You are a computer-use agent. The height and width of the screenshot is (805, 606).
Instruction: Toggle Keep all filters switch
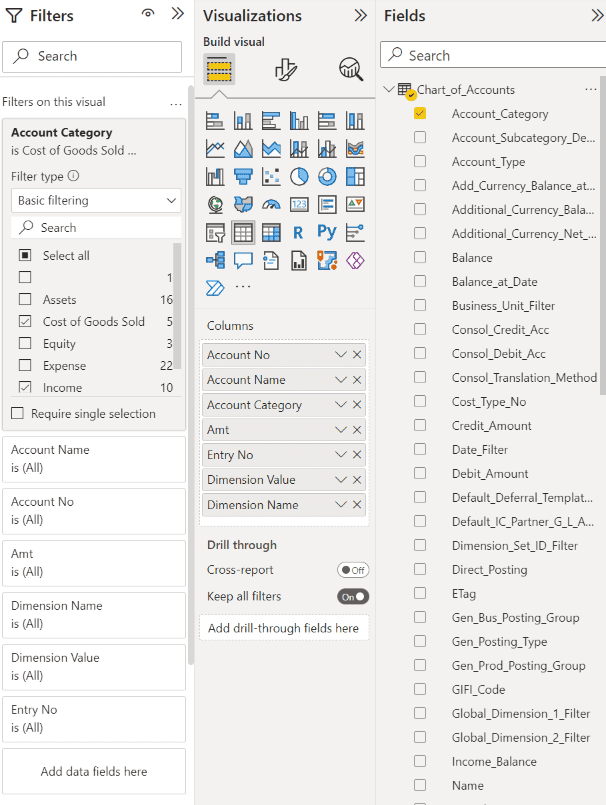click(x=353, y=597)
